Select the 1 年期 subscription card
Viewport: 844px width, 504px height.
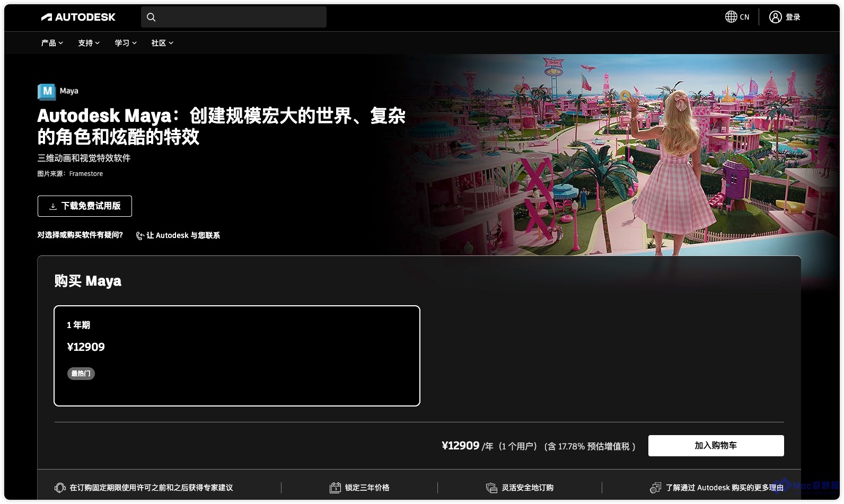point(237,356)
